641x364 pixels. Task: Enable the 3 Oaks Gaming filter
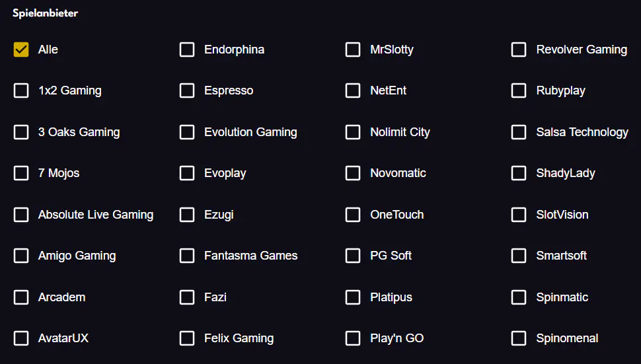(21, 132)
